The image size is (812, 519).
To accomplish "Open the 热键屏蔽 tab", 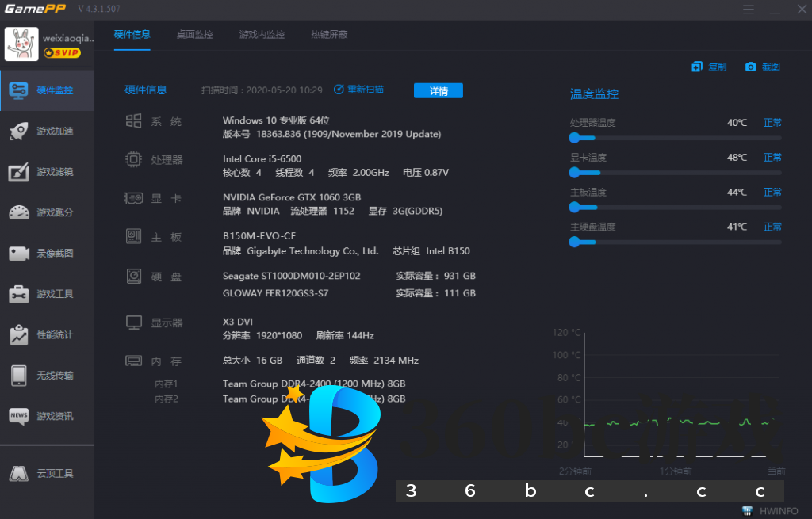I will pos(329,35).
